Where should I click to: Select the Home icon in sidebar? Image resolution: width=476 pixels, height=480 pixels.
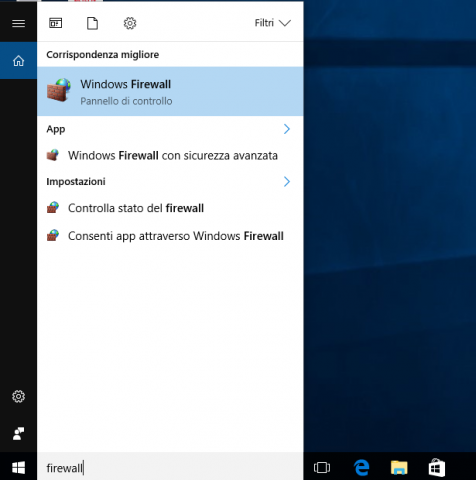point(18,61)
